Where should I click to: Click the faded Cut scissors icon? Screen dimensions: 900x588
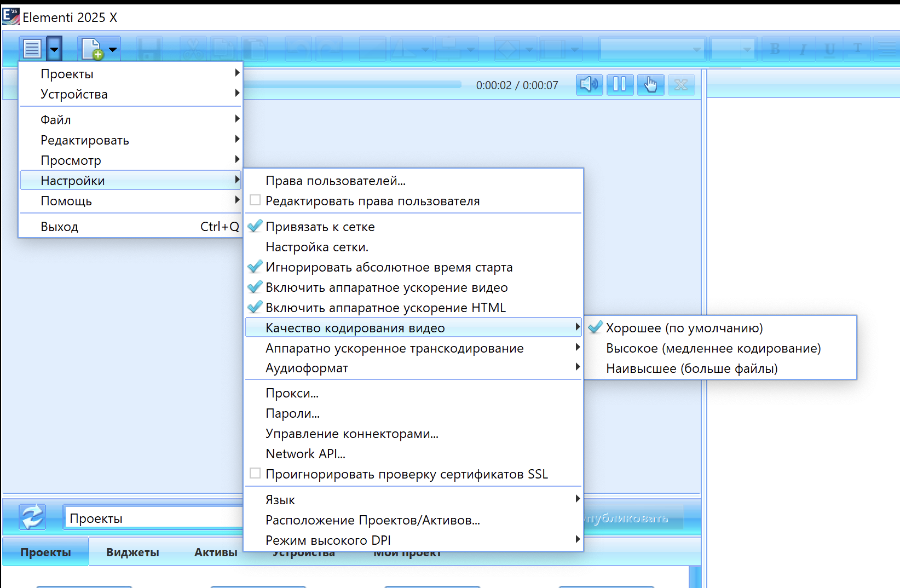[192, 49]
